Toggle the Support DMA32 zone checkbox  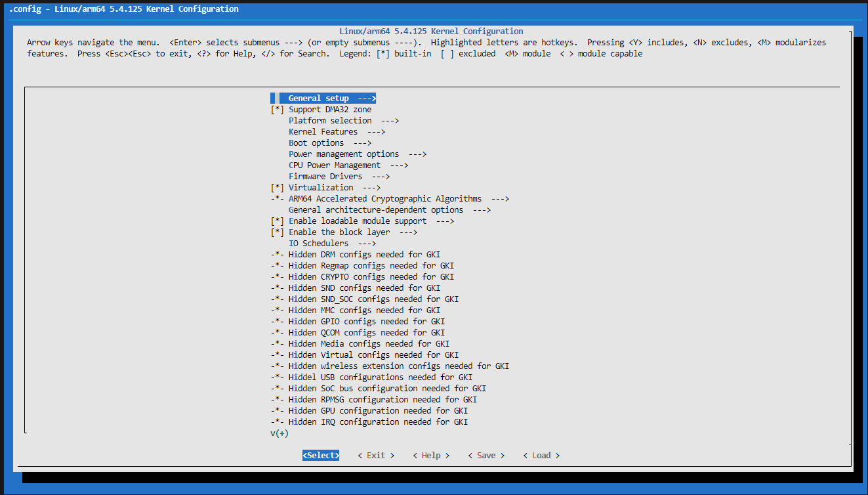[278, 110]
